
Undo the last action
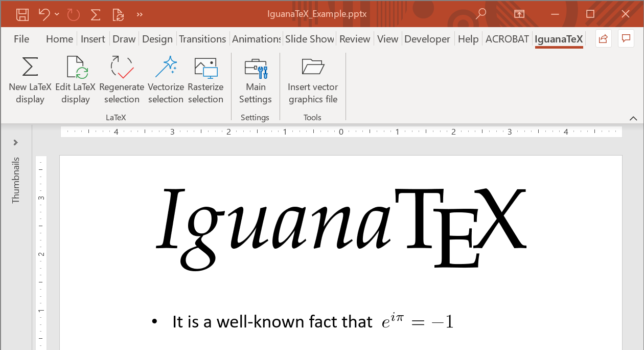[x=44, y=14]
